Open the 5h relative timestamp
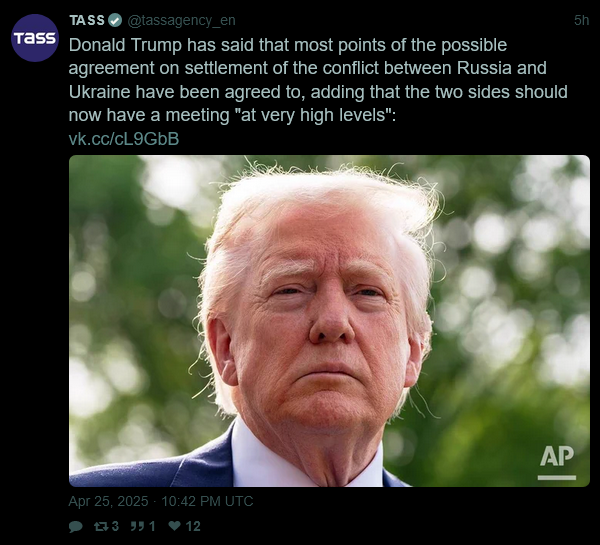 pos(581,20)
